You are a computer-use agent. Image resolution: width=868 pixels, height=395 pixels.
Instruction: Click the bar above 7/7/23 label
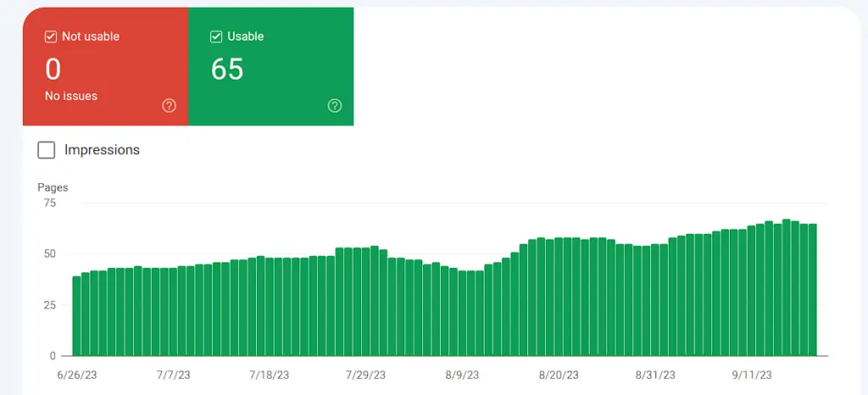[x=173, y=312]
